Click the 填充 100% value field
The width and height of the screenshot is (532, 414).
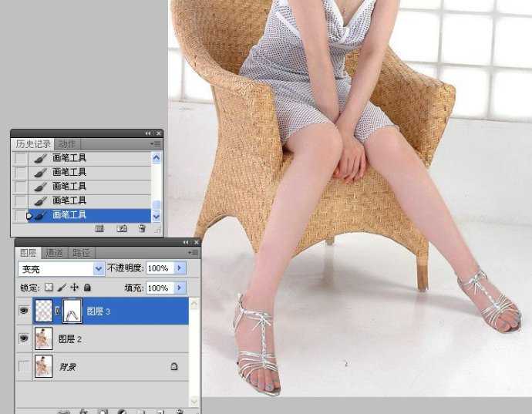160,288
